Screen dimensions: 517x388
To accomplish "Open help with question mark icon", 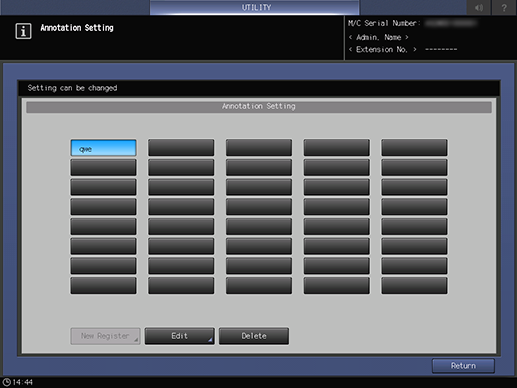I will pyautogui.click(x=504, y=7).
